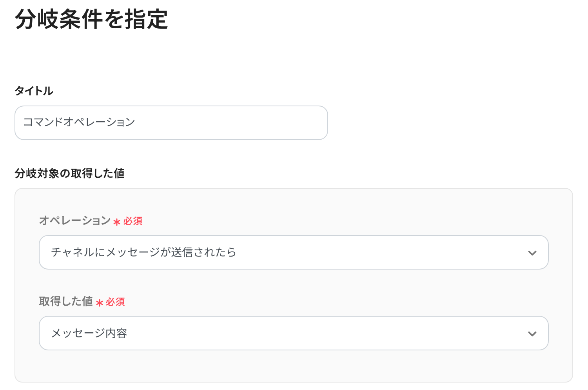The image size is (588, 390).
Task: Click the 分岐条件を指定 page heading
Action: (x=91, y=20)
